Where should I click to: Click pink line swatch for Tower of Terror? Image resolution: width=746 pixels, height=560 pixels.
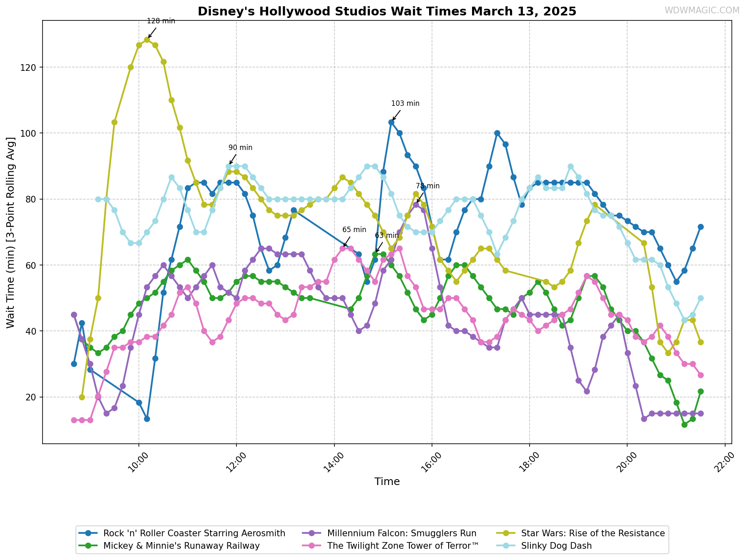click(x=311, y=546)
